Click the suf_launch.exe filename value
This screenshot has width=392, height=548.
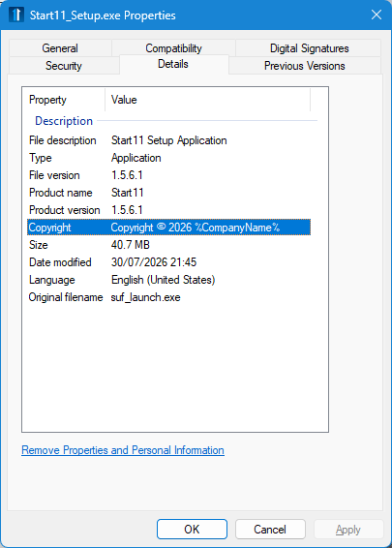146,297
